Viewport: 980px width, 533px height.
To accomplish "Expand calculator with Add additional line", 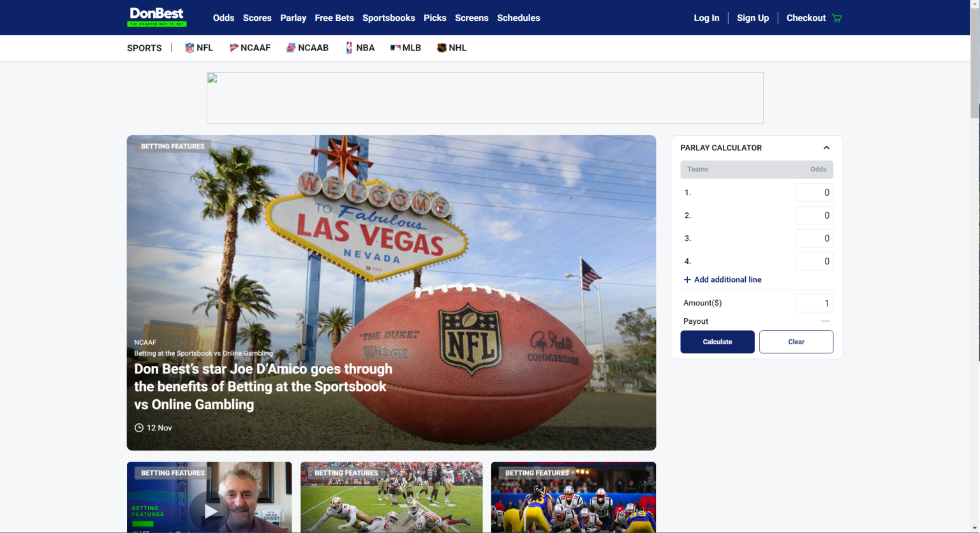I will pyautogui.click(x=722, y=279).
